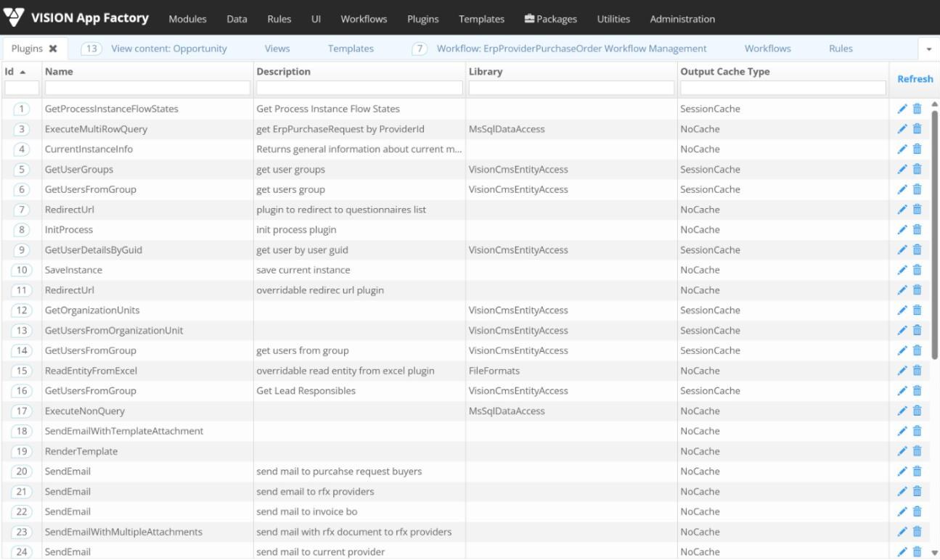
Task: Click the Description filter input field
Action: pos(359,88)
